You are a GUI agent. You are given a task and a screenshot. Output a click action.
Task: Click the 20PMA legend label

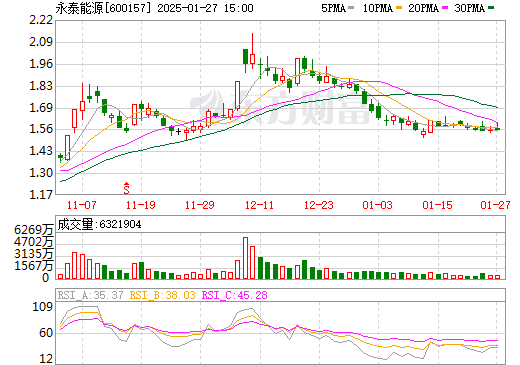[423, 8]
